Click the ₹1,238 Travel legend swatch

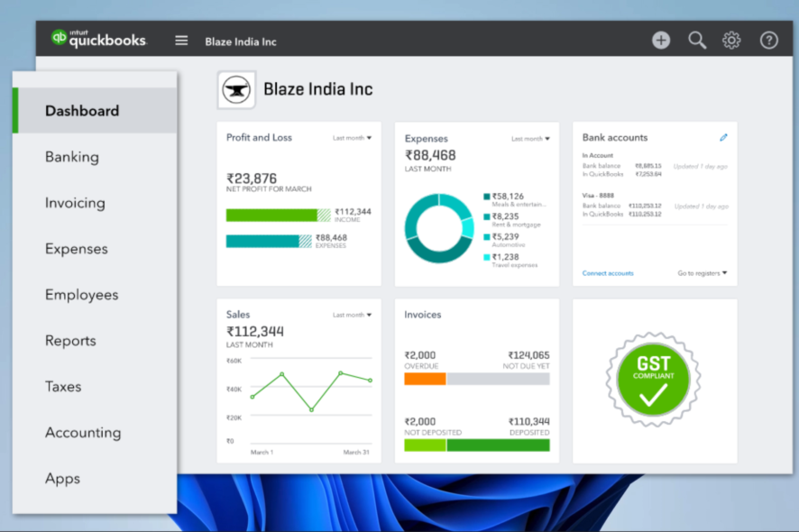pos(487,257)
